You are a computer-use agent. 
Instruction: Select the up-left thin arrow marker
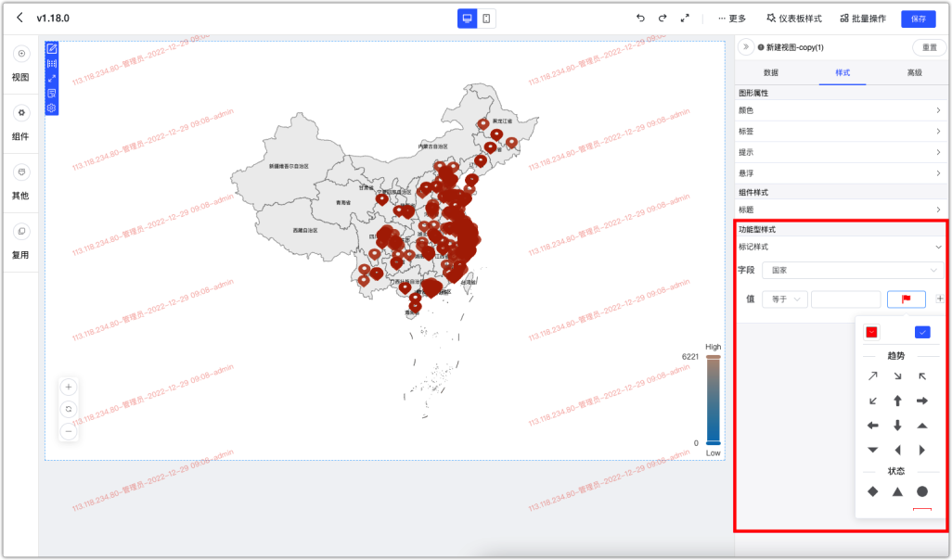tap(921, 376)
